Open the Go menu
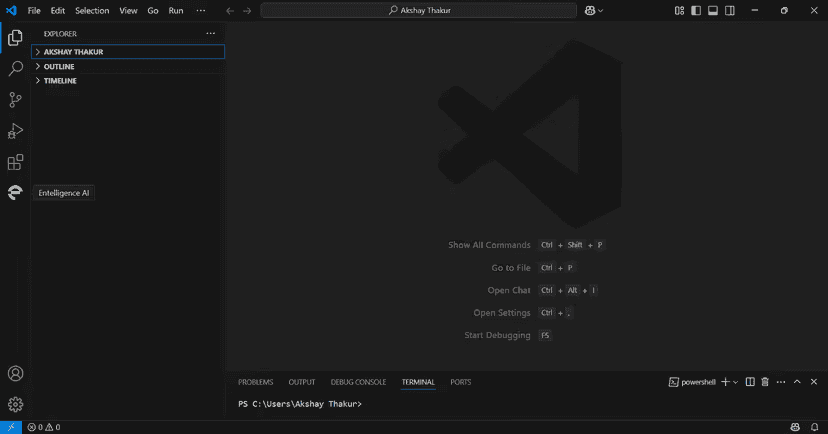Screen dimensions: 828x434 [x=153, y=11]
